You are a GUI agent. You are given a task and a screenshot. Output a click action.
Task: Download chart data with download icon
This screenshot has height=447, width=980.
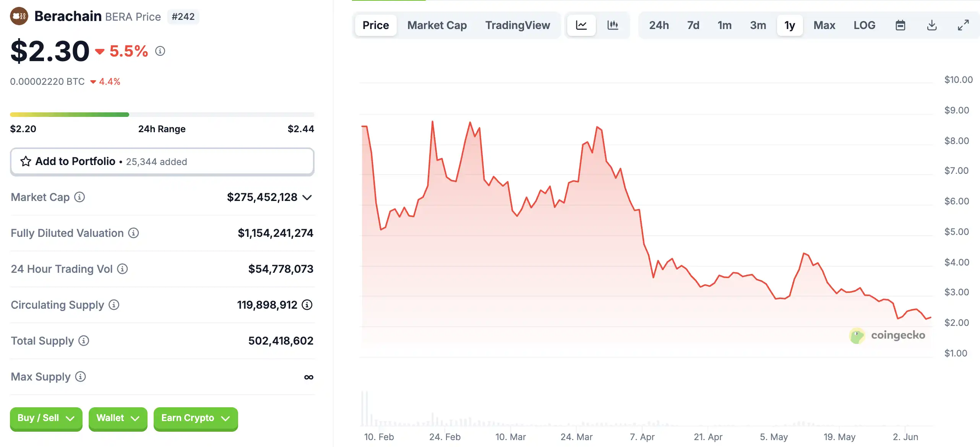tap(932, 25)
